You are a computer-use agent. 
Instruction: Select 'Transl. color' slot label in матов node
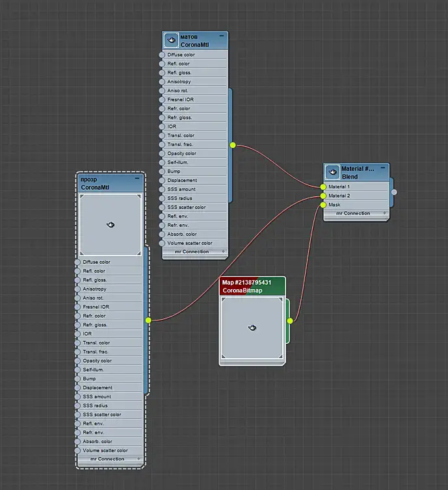pos(181,136)
